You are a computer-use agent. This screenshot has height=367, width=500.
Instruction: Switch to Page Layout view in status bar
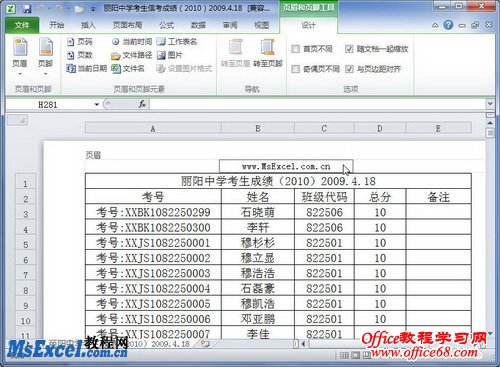tap(356, 356)
